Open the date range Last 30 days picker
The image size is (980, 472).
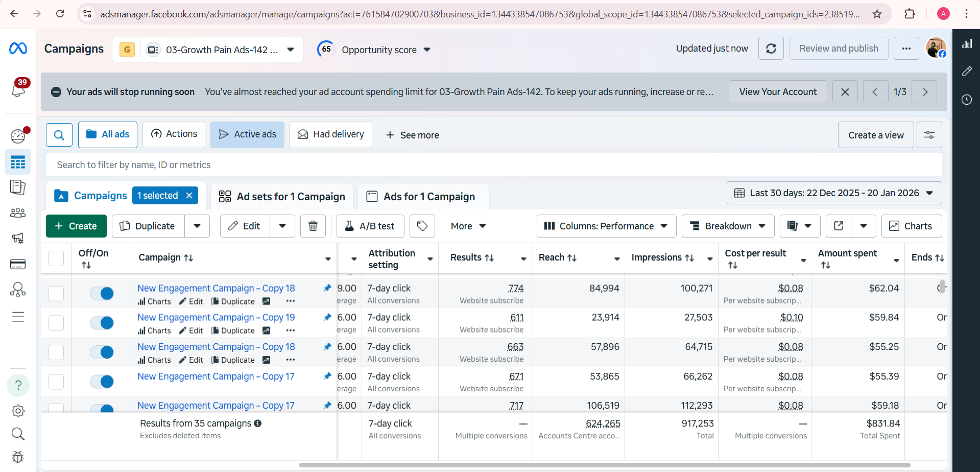point(834,193)
